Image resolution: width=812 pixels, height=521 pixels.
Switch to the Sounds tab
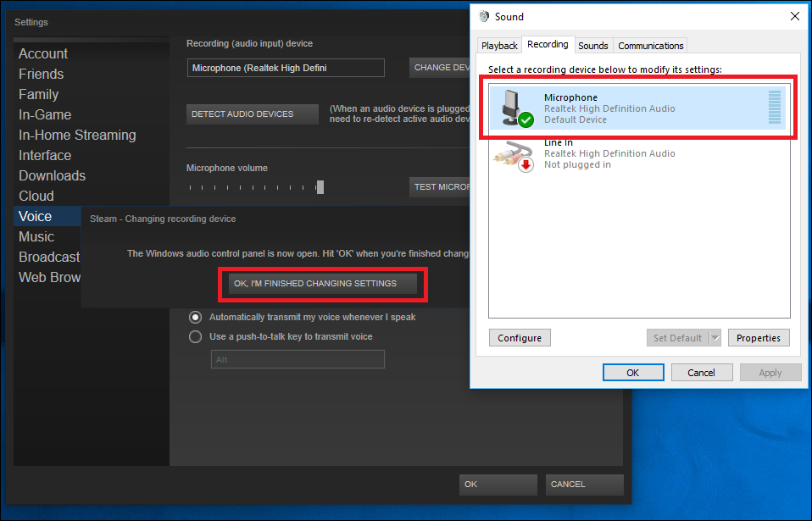click(593, 46)
